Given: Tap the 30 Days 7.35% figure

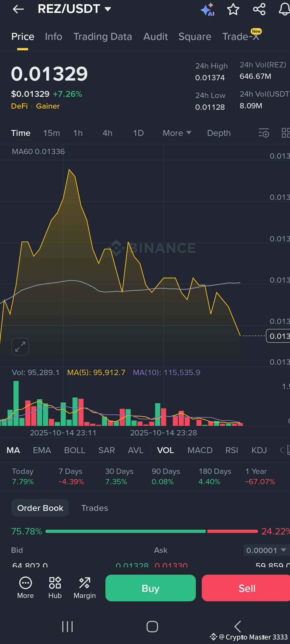Looking at the screenshot, I should click(116, 482).
